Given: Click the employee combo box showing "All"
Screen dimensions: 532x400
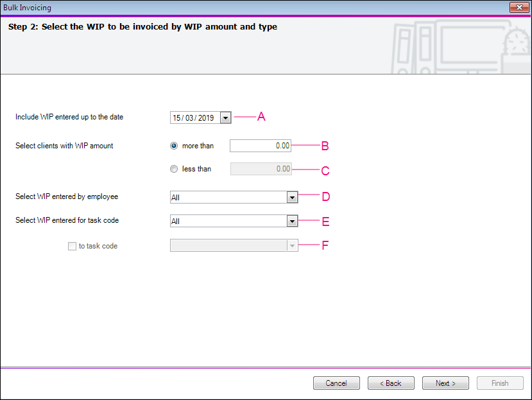Looking at the screenshot, I should [x=228, y=198].
